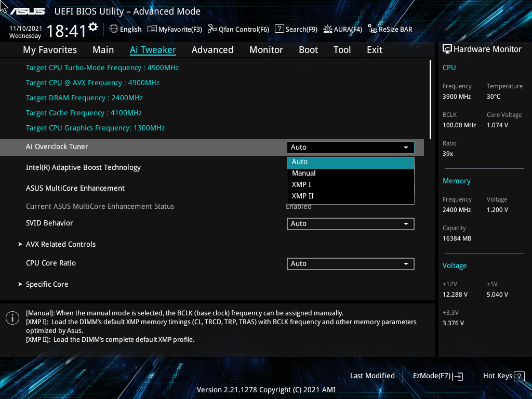Click English language button

[126, 29]
